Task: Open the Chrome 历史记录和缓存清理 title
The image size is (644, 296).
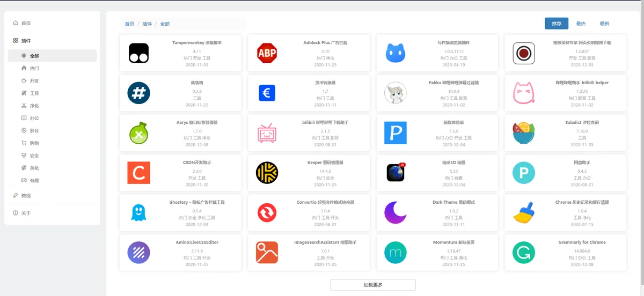Action: tap(582, 202)
